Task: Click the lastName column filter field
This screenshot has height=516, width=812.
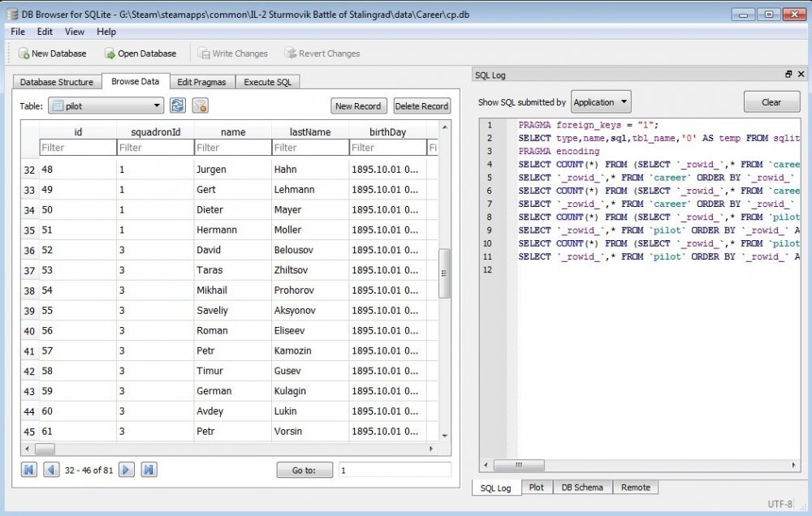Action: coord(309,148)
